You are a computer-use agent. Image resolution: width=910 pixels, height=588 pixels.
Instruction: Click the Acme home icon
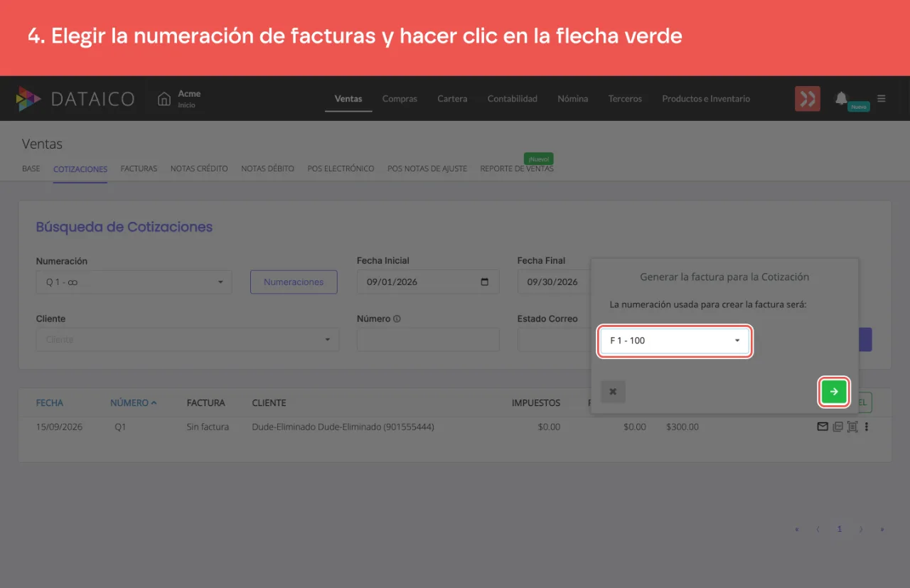click(164, 99)
